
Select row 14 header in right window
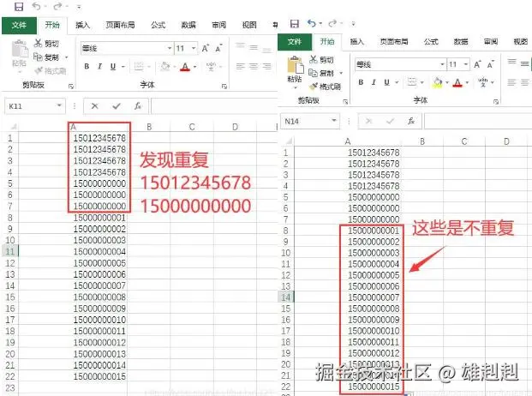286,297
